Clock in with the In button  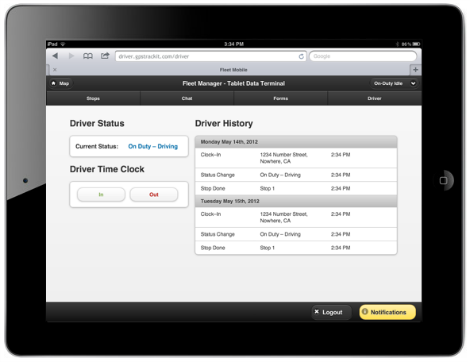click(x=101, y=194)
